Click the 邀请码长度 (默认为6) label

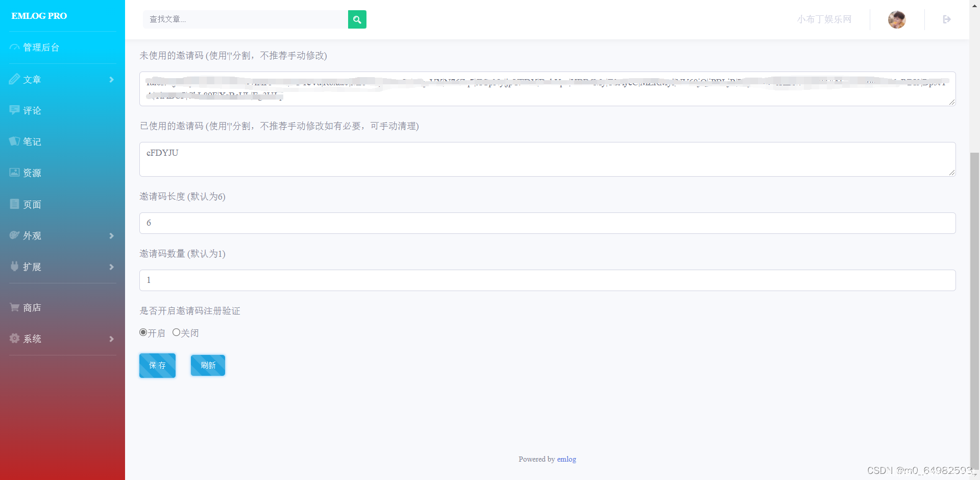point(183,197)
